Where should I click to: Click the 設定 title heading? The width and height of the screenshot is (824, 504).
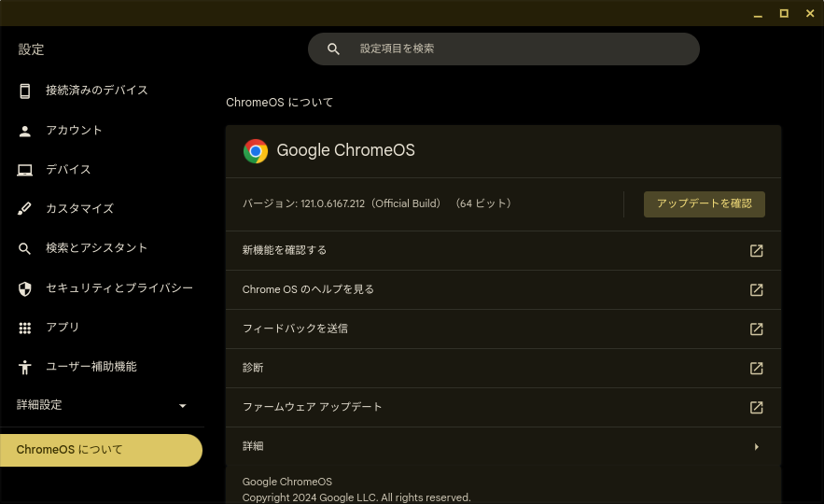click(31, 49)
